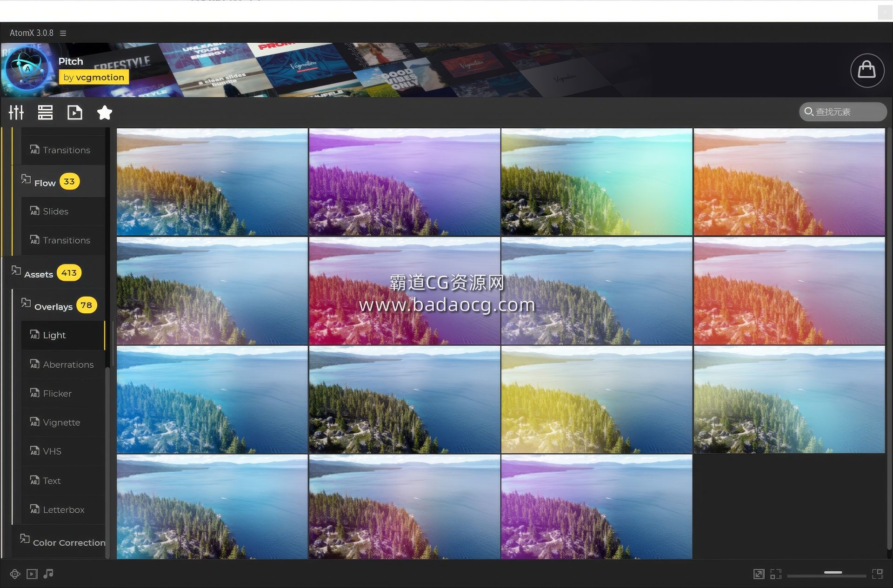Select the Flicker overlay category
Image resolution: width=893 pixels, height=588 pixels.
click(63, 394)
